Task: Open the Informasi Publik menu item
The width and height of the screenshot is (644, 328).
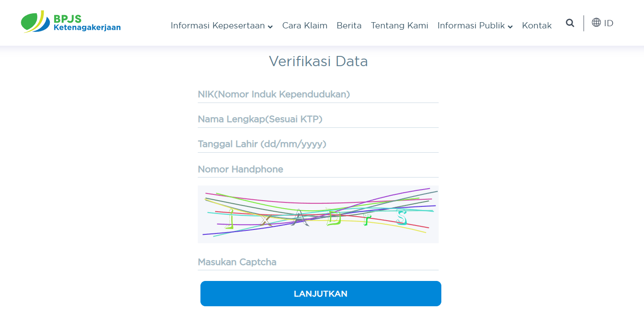Action: tap(471, 26)
